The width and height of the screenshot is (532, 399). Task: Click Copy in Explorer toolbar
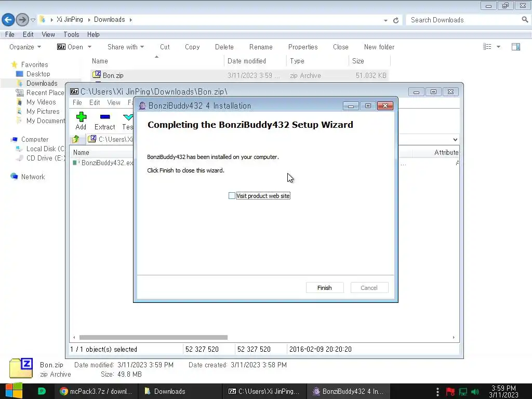click(x=192, y=47)
